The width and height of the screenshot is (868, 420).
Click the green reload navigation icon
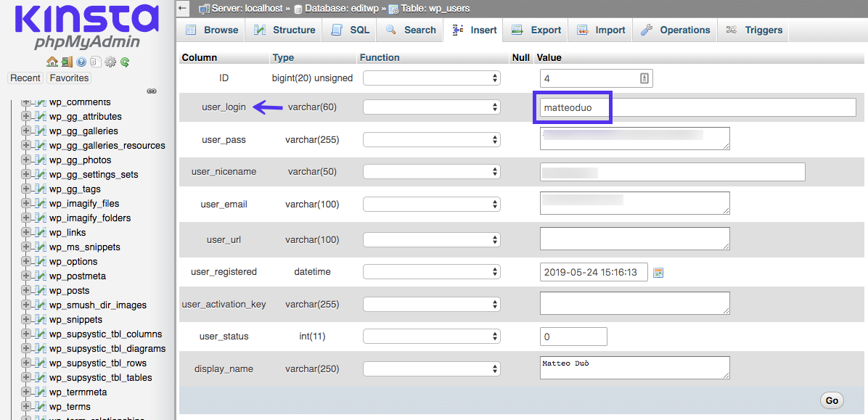[125, 62]
